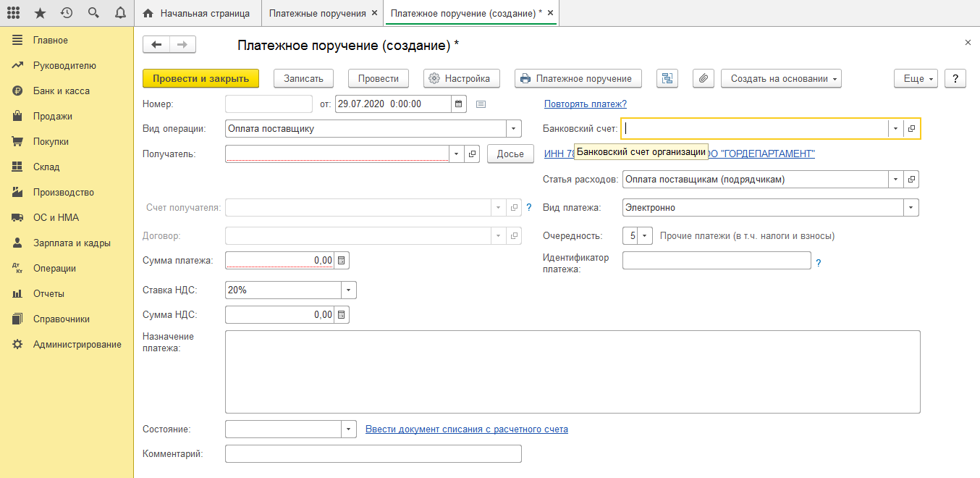The image size is (980, 478).
Task: Open the Банковский счет item form icon
Action: (x=911, y=129)
